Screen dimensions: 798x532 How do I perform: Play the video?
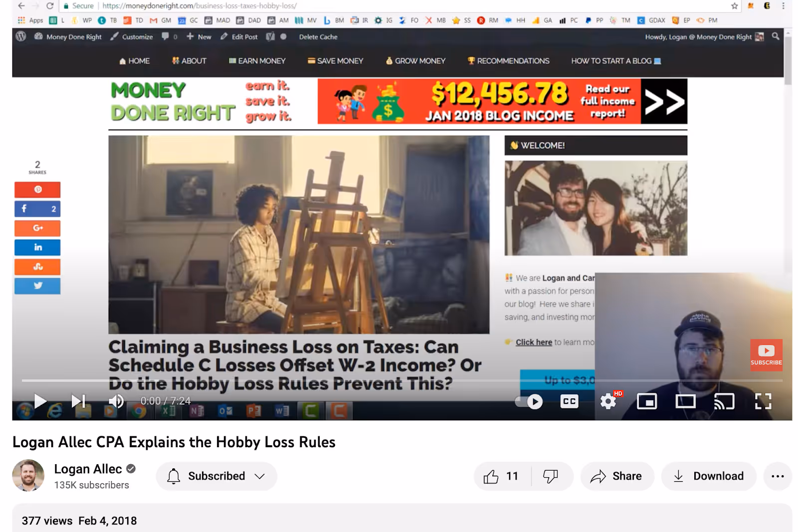(x=40, y=401)
